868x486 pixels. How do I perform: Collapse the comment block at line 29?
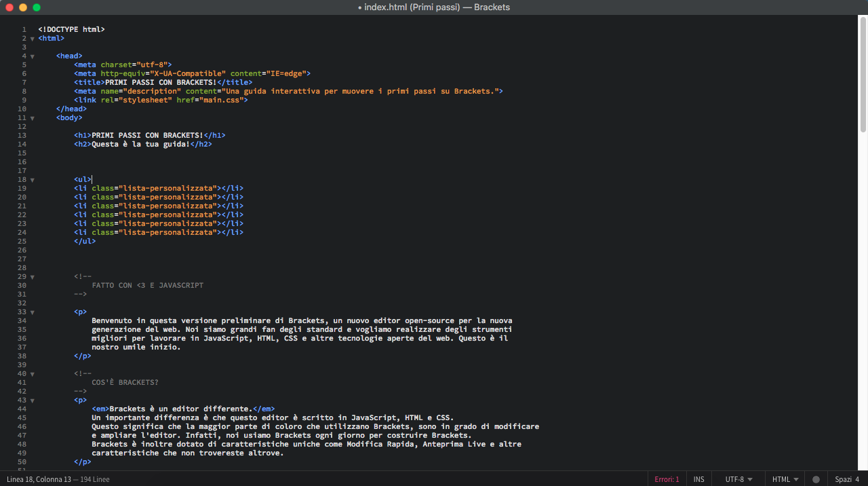[x=32, y=277]
